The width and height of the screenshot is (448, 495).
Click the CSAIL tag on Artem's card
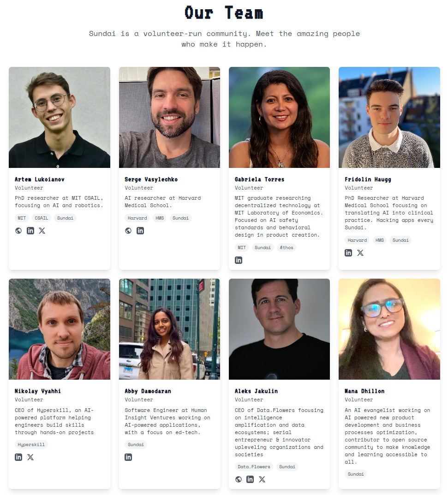(x=42, y=218)
